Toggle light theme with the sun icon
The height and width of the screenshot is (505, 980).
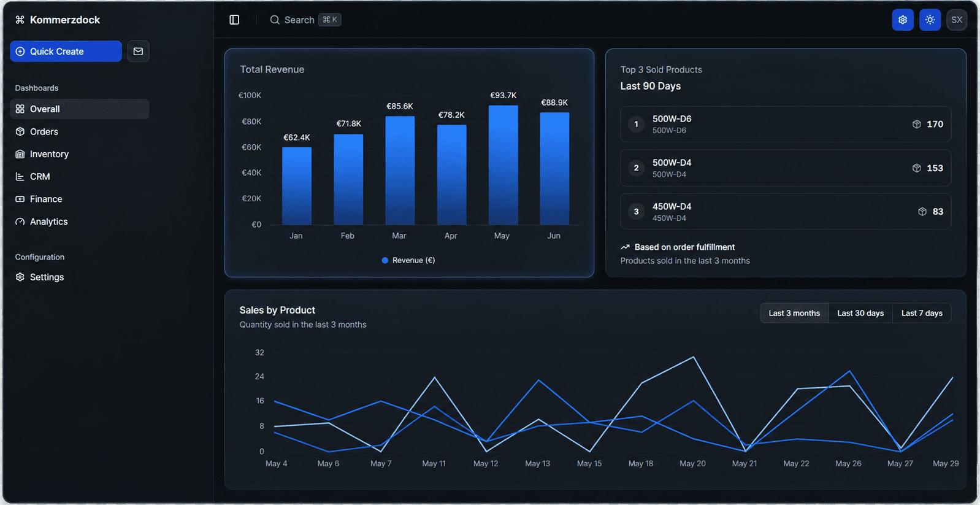[x=930, y=20]
